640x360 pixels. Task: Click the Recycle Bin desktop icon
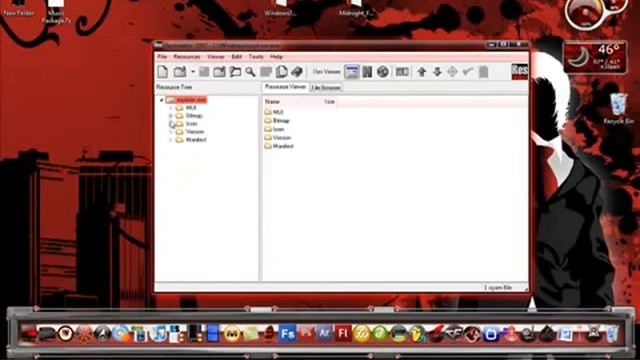pos(619,108)
